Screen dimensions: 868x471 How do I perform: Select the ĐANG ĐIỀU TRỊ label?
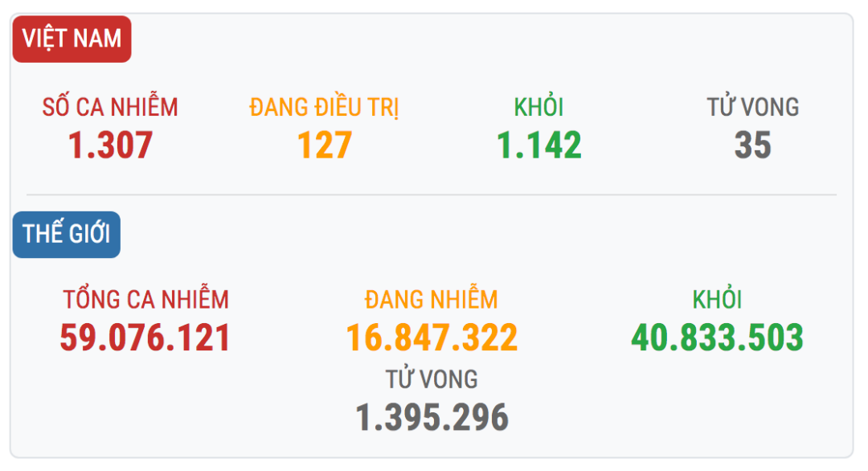(324, 108)
